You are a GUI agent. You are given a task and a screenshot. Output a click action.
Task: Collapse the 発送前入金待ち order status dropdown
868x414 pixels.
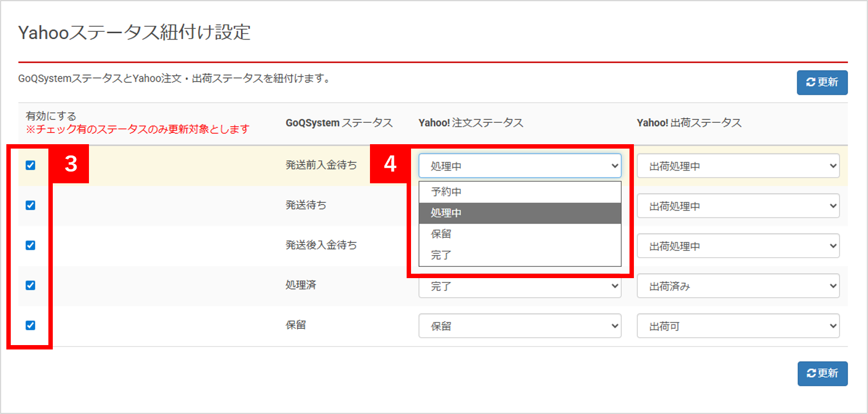[x=520, y=166]
